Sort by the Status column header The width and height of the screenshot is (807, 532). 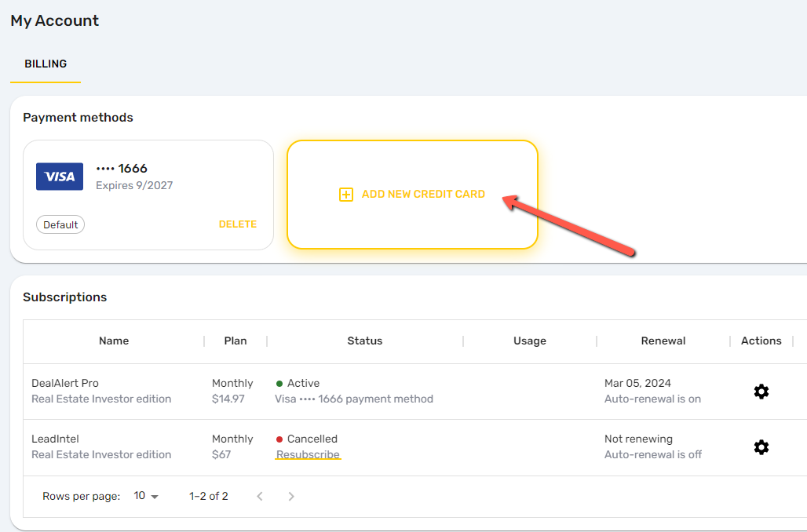365,341
